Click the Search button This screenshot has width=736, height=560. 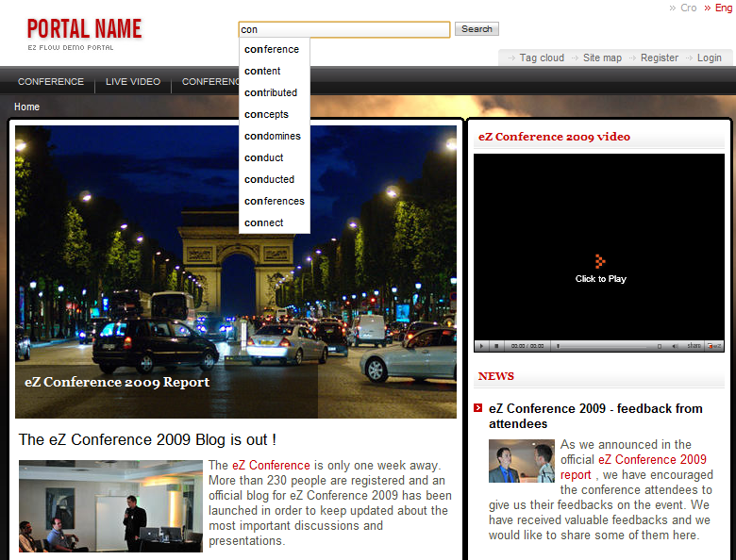[x=477, y=29]
